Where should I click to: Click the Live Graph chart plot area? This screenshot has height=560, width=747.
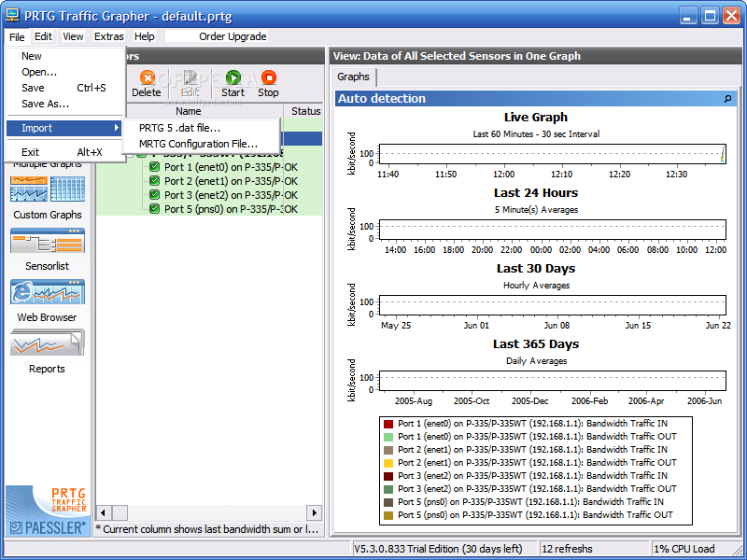553,154
